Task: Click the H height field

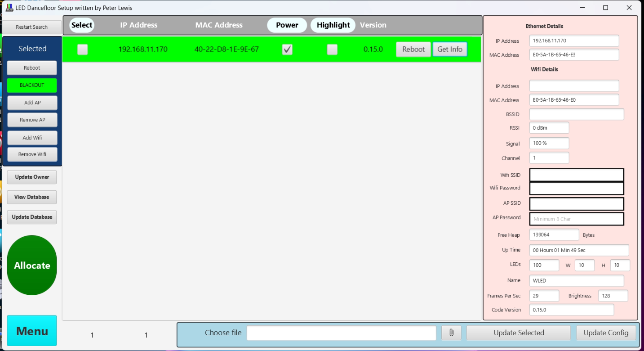Action: tap(620, 265)
